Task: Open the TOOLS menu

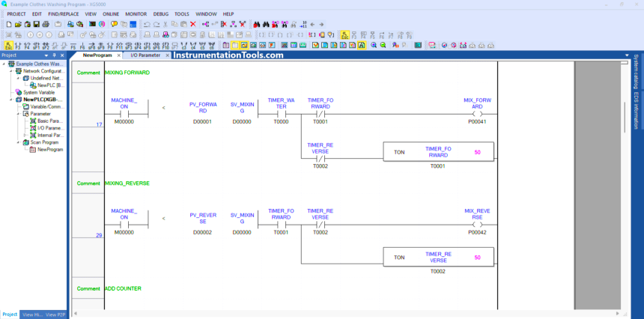Action: [182, 14]
